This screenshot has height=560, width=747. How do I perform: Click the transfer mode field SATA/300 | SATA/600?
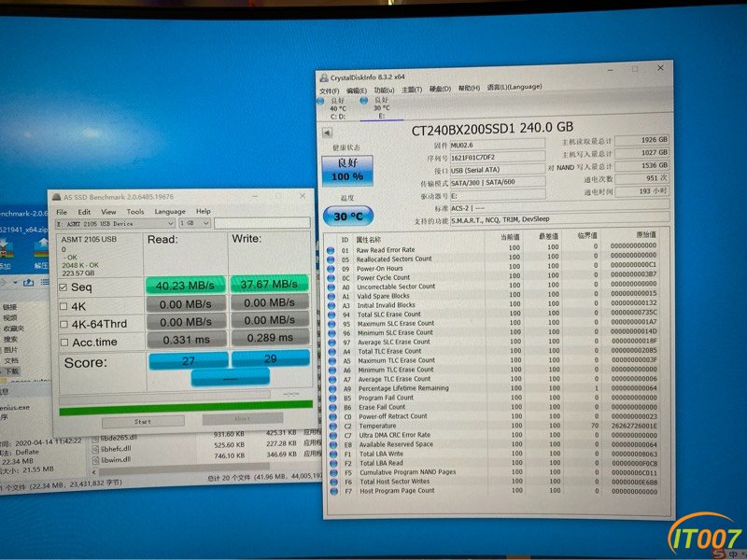pyautogui.click(x=498, y=182)
